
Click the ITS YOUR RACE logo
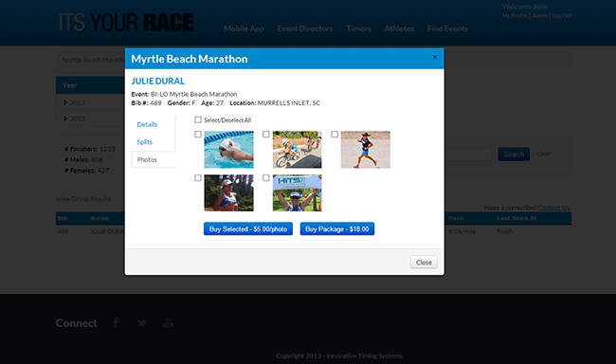[x=126, y=23]
